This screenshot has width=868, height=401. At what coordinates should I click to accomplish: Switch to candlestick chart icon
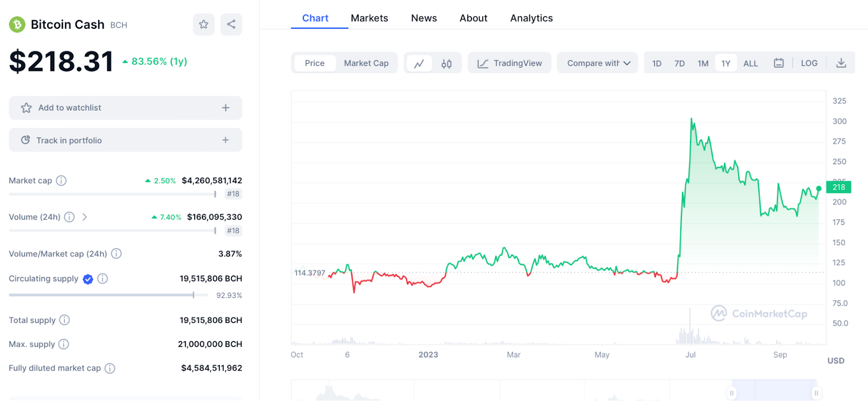[x=446, y=63]
